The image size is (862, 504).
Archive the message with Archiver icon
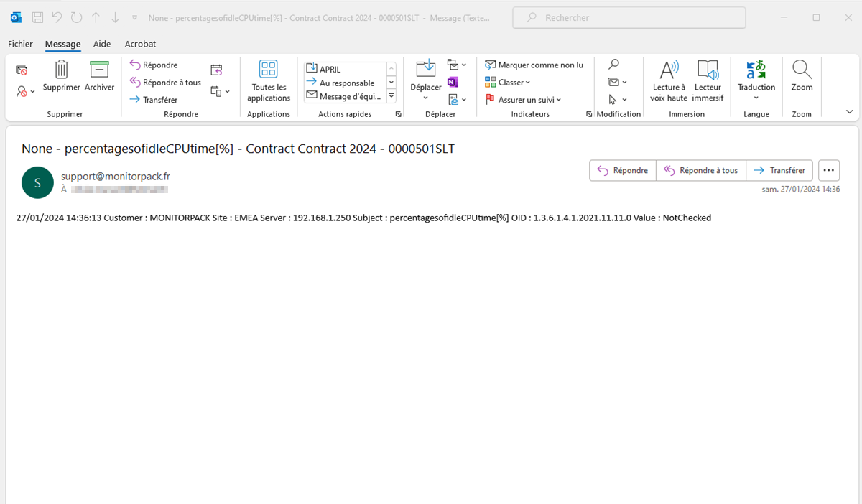tap(99, 70)
